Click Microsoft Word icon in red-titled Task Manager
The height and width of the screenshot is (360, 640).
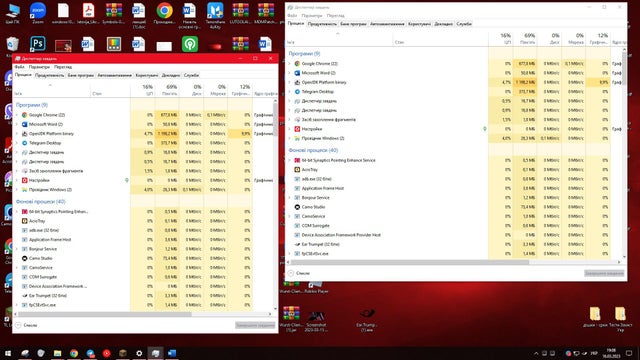(x=24, y=124)
